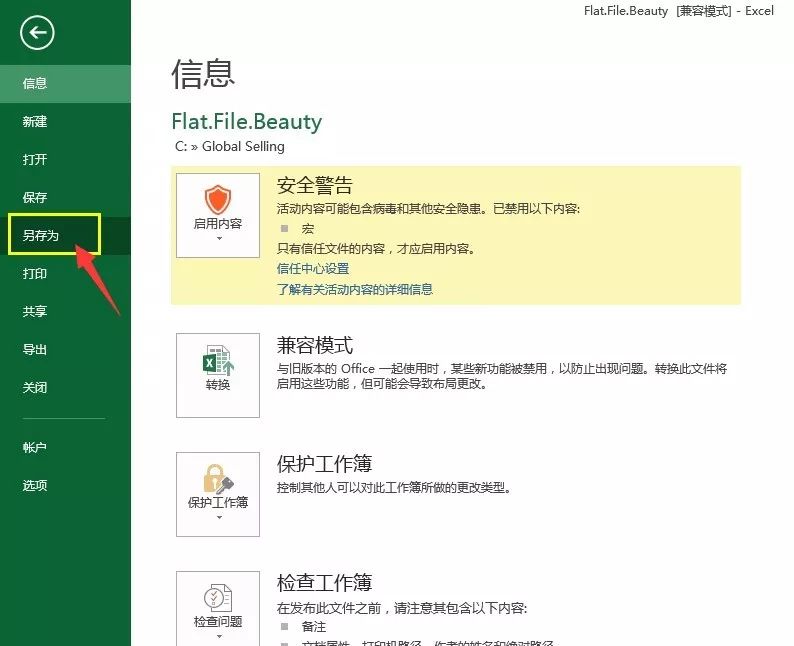Click the Check for Issues document icon
The width and height of the screenshot is (794, 646).
click(x=218, y=598)
